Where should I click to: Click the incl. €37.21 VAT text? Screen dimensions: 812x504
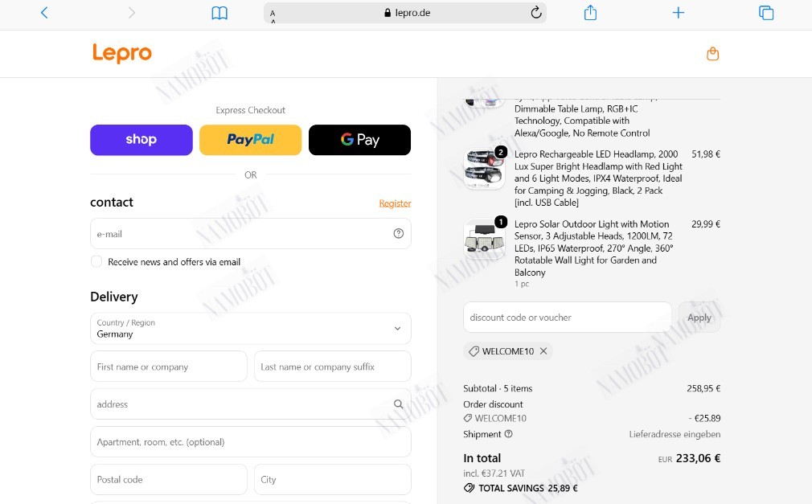(494, 473)
